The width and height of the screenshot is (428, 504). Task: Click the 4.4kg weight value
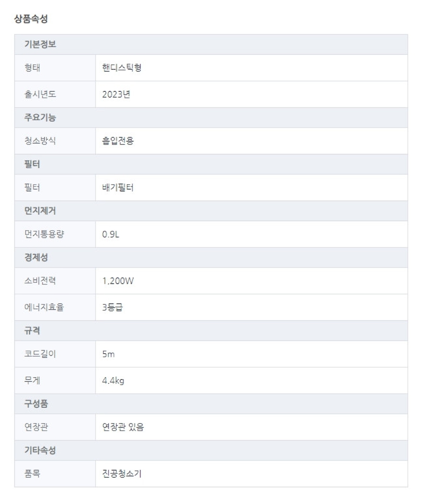click(x=113, y=381)
